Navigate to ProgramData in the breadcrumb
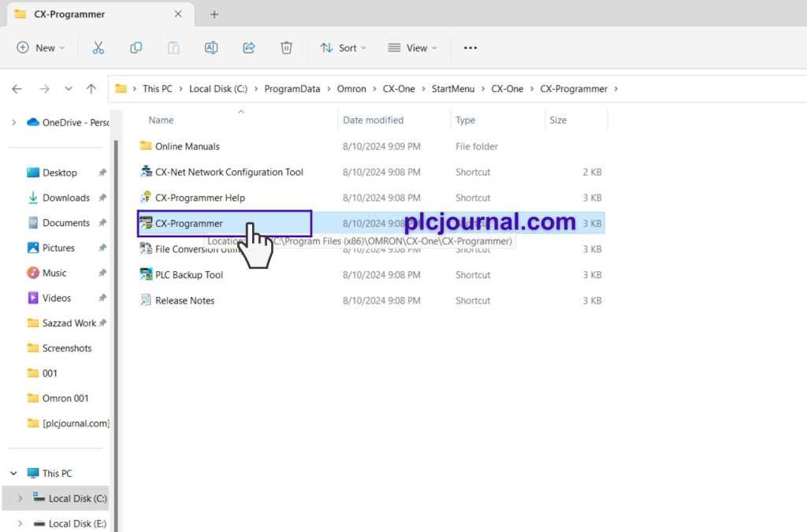 292,89
